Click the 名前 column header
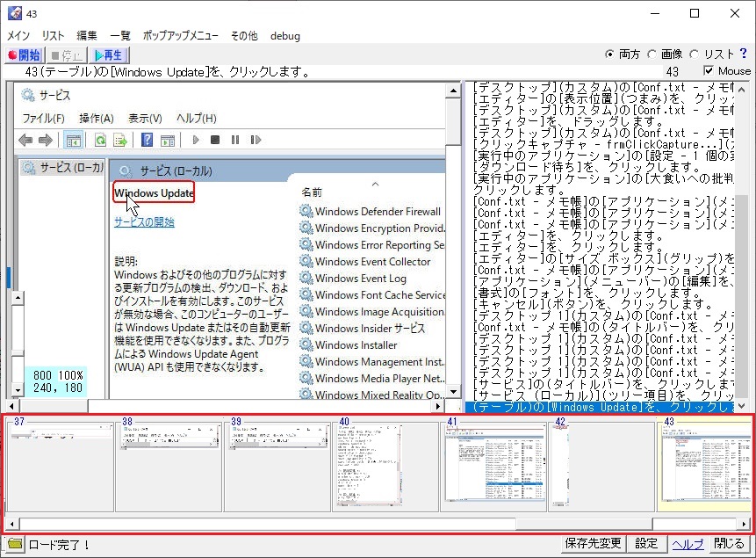This screenshot has height=558, width=756. pyautogui.click(x=312, y=192)
